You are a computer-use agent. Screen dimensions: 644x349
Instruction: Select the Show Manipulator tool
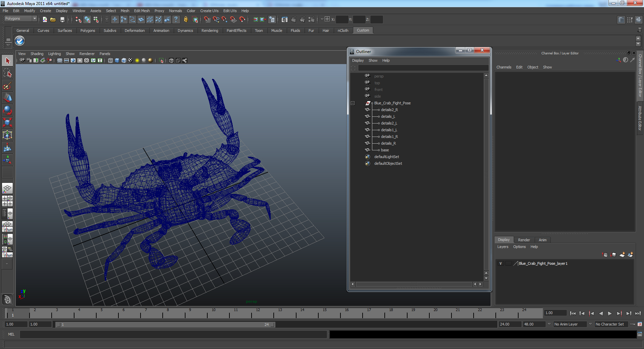point(7,160)
